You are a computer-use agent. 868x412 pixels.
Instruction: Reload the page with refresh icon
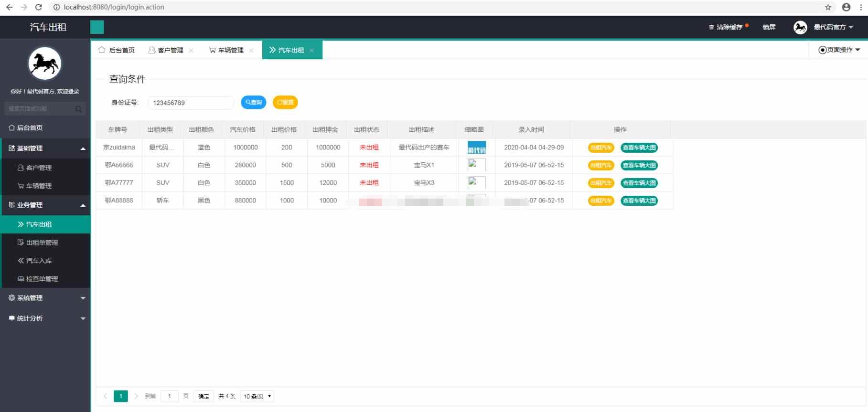pos(39,7)
